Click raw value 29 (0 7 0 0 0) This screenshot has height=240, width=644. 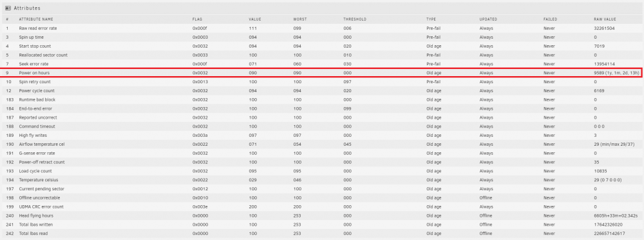coord(607,180)
